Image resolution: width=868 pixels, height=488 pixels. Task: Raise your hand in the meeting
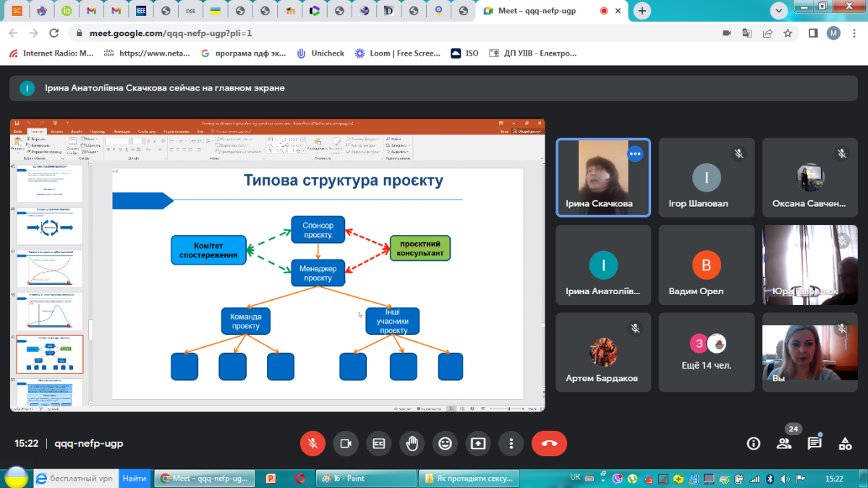[x=412, y=443]
